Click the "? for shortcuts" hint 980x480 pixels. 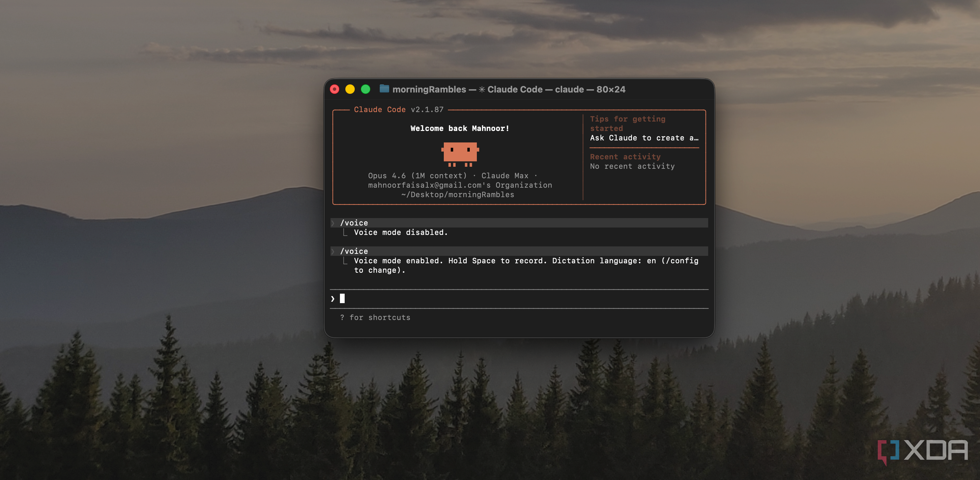375,317
